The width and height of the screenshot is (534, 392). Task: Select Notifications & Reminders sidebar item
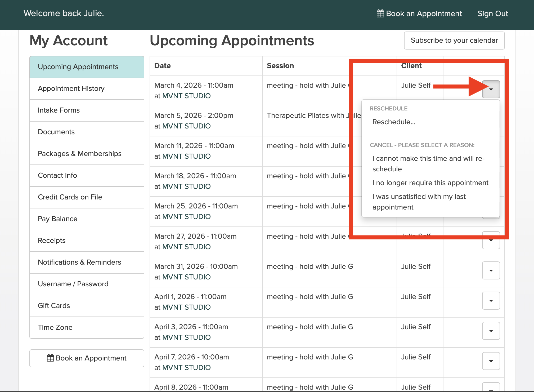tap(79, 262)
